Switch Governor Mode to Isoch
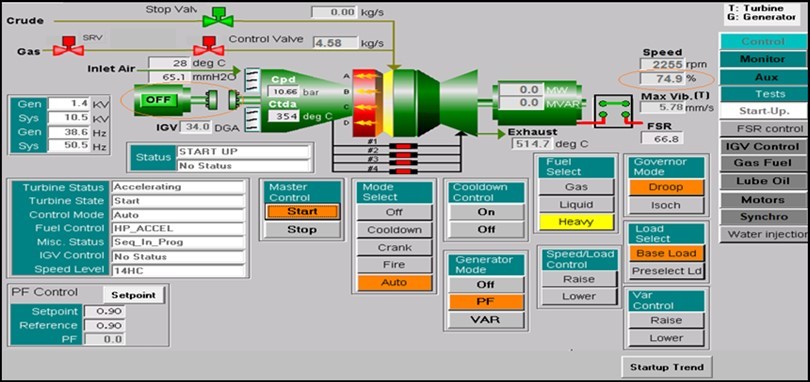The height and width of the screenshot is (382, 810). click(666, 205)
